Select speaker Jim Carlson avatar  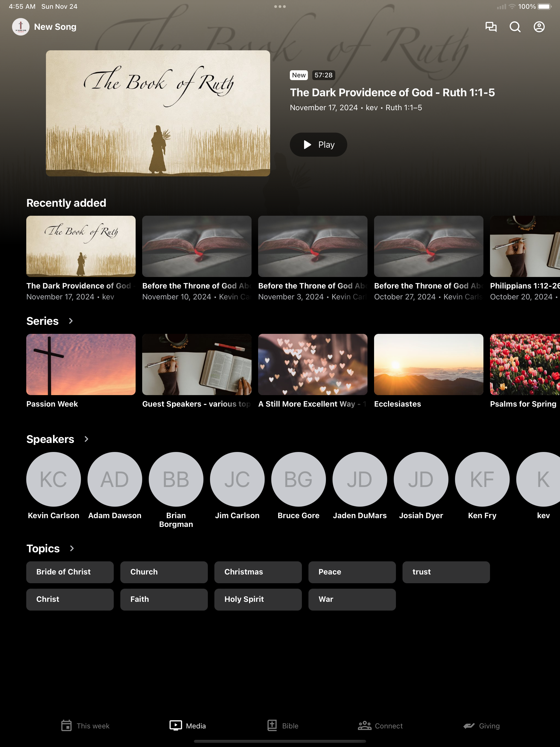pyautogui.click(x=237, y=479)
